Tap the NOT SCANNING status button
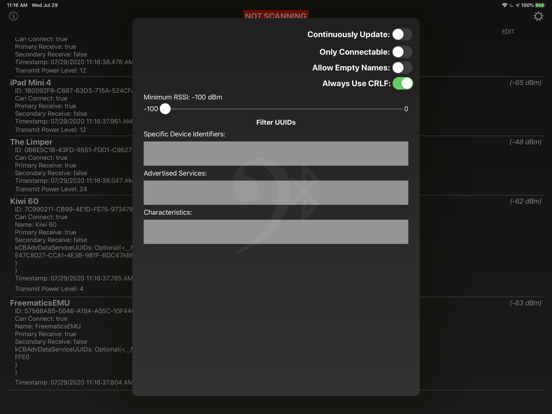Viewport: 552px width, 414px height. tap(276, 15)
